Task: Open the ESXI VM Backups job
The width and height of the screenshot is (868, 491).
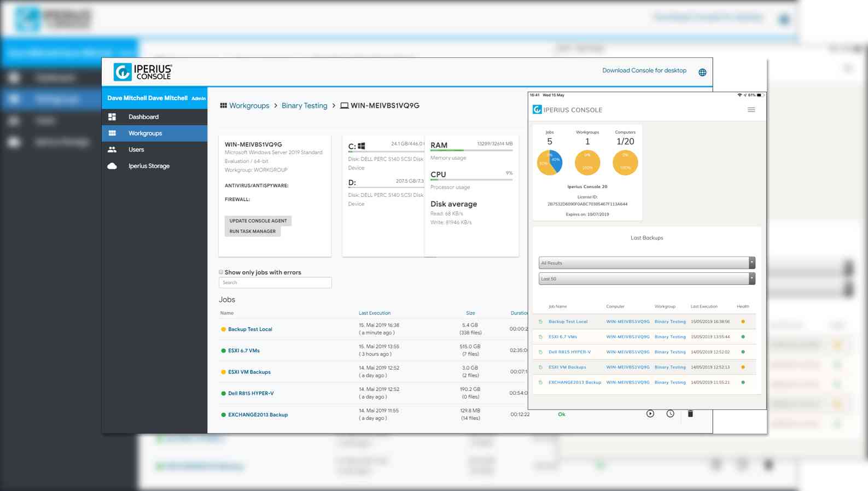Action: click(x=249, y=372)
